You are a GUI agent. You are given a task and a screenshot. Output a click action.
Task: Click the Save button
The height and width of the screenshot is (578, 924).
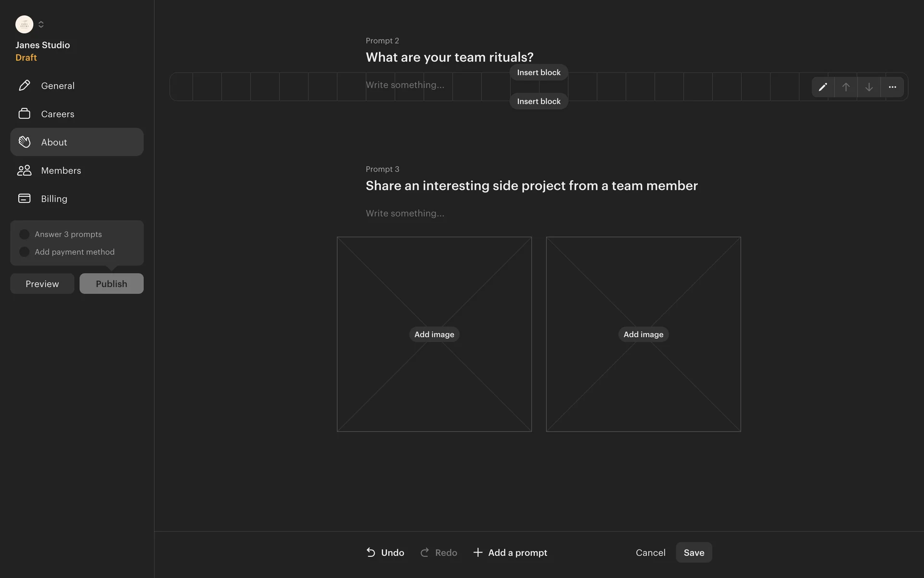click(x=693, y=552)
